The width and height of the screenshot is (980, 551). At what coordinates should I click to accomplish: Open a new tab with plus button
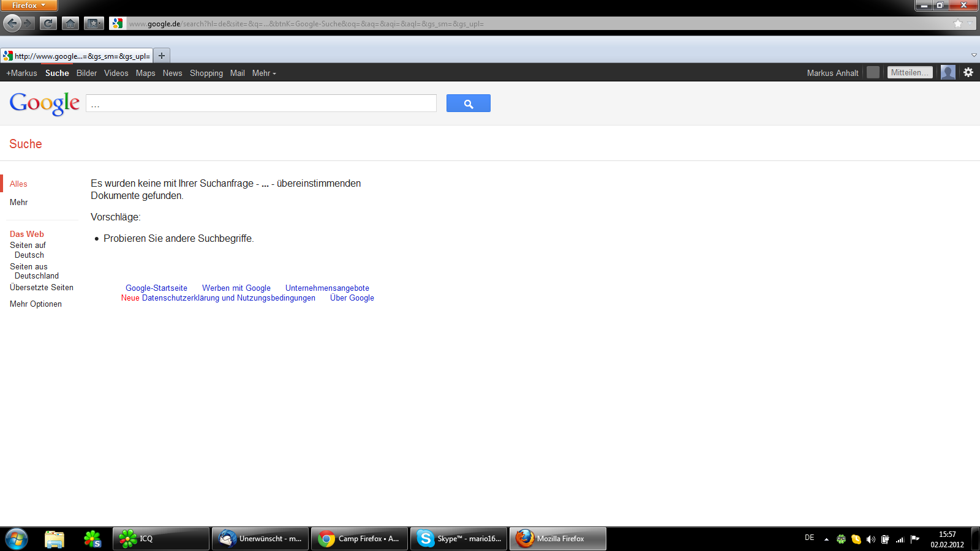pyautogui.click(x=162, y=56)
